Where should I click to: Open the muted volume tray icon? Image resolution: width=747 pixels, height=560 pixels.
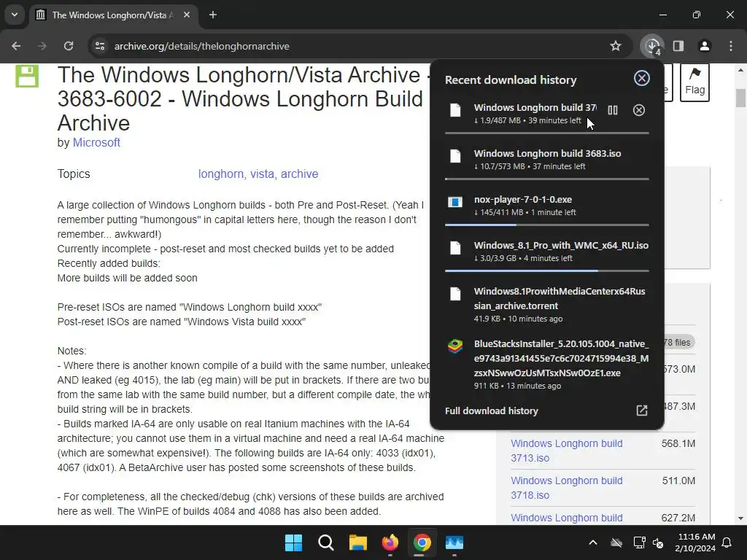click(x=658, y=542)
